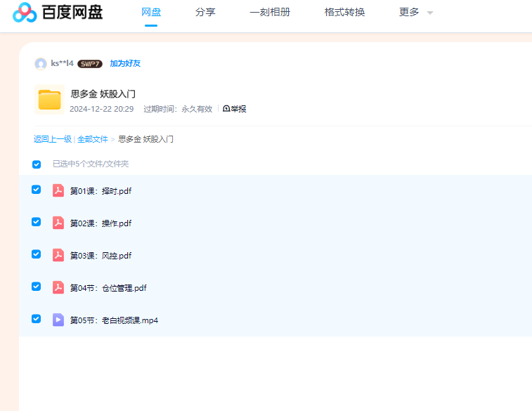Screen dimensions: 532x411
Task: Click the Baidu Netdisk cloud logo icon
Action: tap(25, 13)
